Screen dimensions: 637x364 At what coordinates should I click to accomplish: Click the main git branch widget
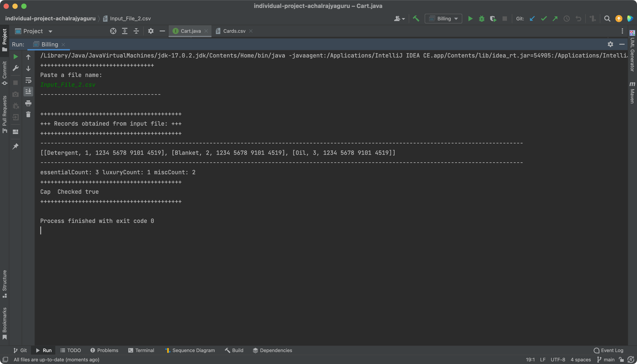pyautogui.click(x=606, y=360)
